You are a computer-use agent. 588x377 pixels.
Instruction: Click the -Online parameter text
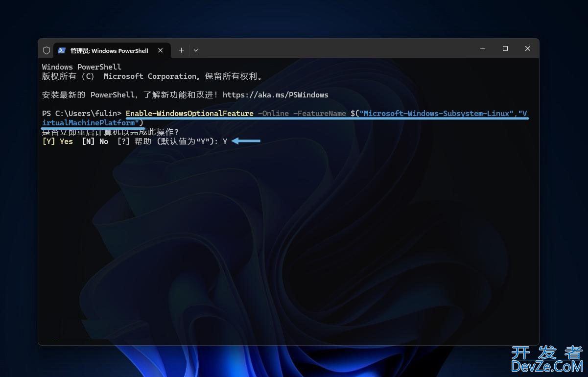pos(273,114)
